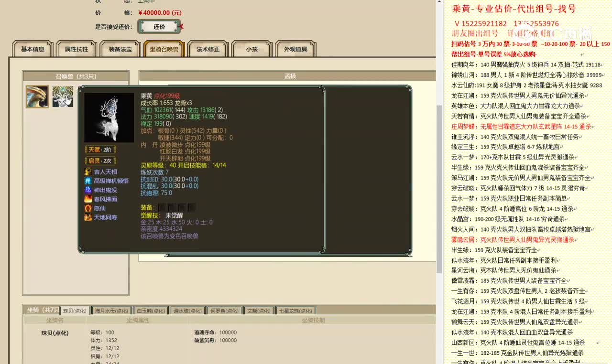The width and height of the screenshot is (612, 364).
Task: Click the listing 山西新区: 克火队4阶睡仙
Action: (518, 343)
